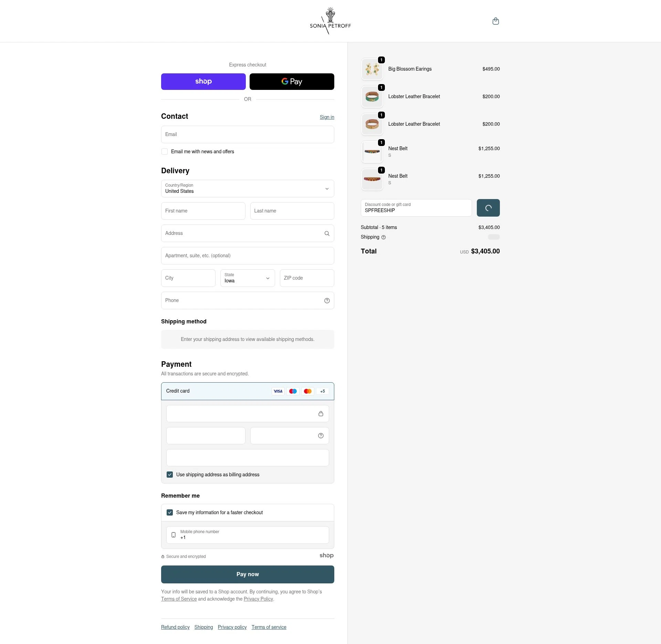Image resolution: width=661 pixels, height=644 pixels.
Task: Disable Save my information for faster checkout
Action: click(x=169, y=512)
